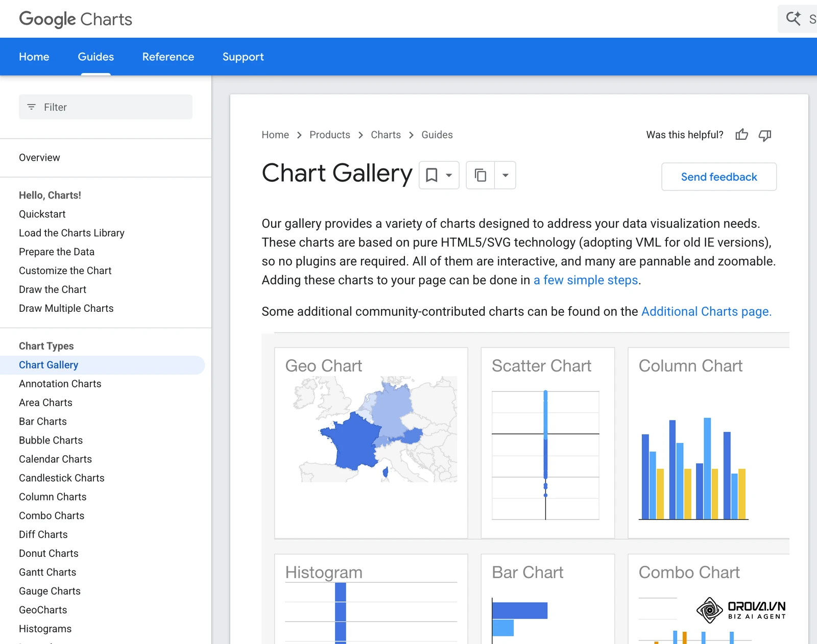This screenshot has width=817, height=644.
Task: Click the Guides breadcrumb link
Action: point(437,135)
